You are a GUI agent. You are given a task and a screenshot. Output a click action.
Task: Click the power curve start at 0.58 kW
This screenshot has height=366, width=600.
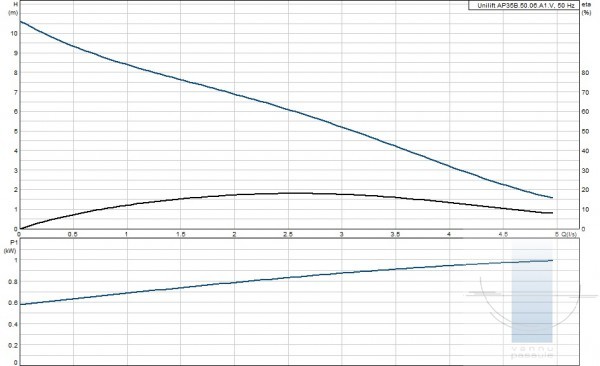[x=20, y=304]
